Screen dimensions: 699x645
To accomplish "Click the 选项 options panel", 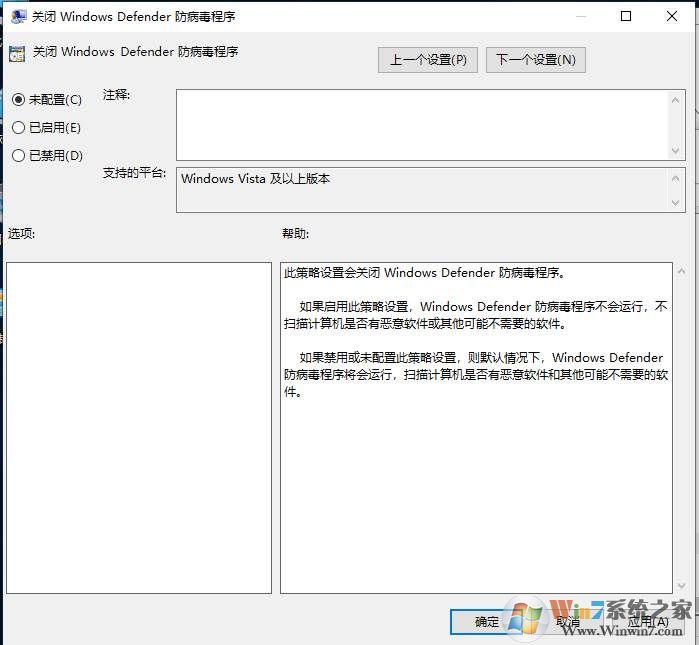I will (x=139, y=428).
